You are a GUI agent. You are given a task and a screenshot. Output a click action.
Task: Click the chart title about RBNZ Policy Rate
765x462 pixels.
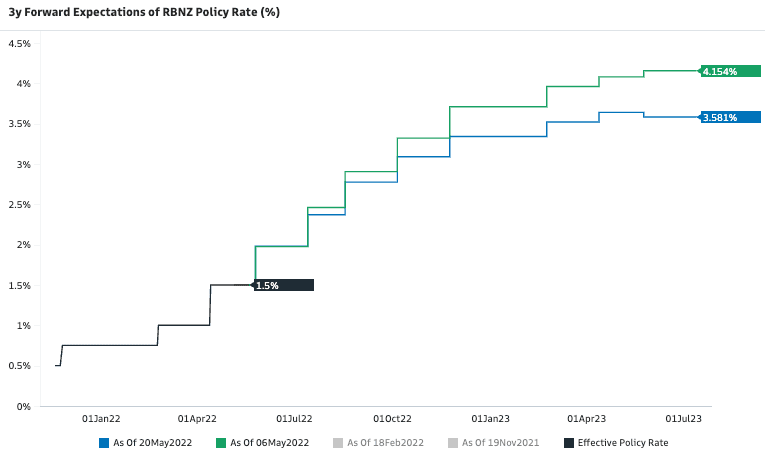tap(143, 13)
